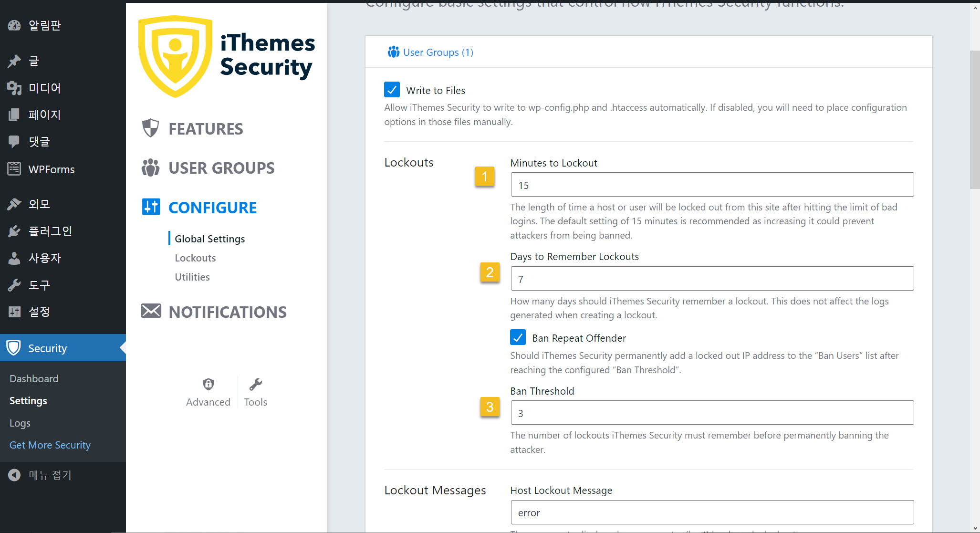This screenshot has width=980, height=533.
Task: Open the Advanced lock-shield icon
Action: (x=208, y=385)
